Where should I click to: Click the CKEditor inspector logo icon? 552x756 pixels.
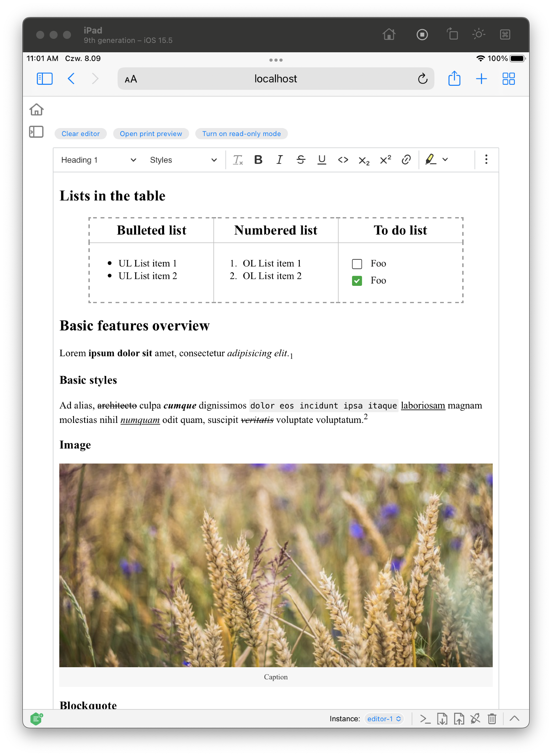coord(36,718)
